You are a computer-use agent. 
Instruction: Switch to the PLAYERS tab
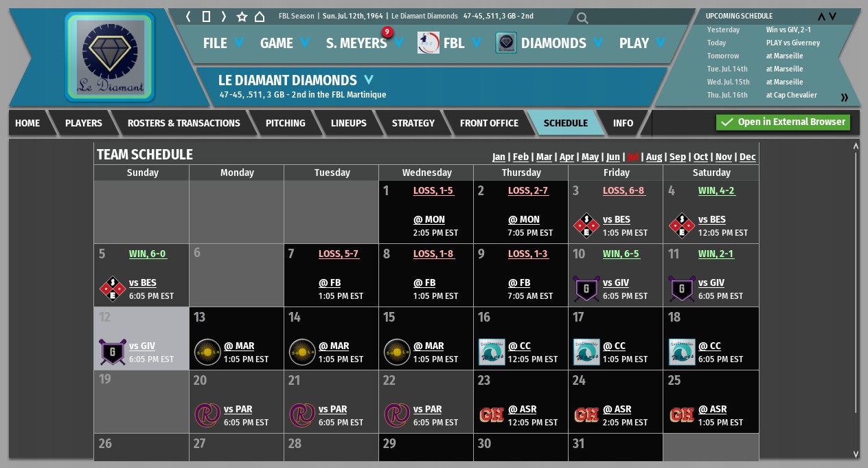coord(84,123)
